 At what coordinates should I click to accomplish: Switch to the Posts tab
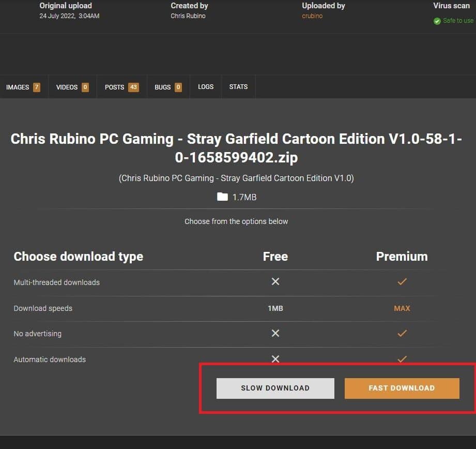(x=122, y=87)
